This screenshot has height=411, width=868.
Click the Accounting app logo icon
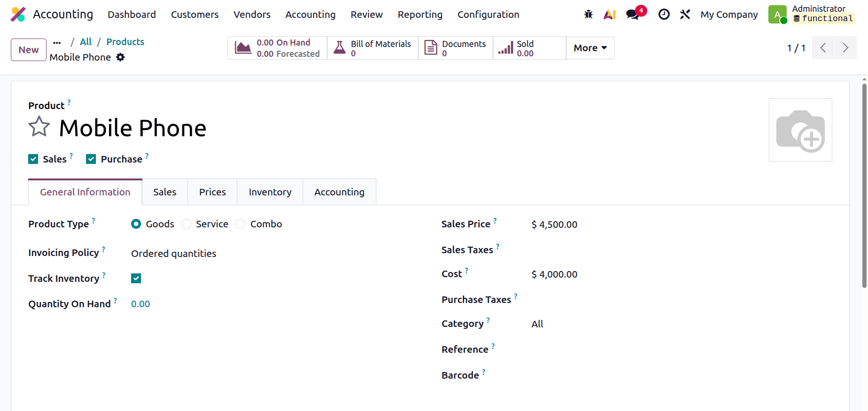coord(18,14)
